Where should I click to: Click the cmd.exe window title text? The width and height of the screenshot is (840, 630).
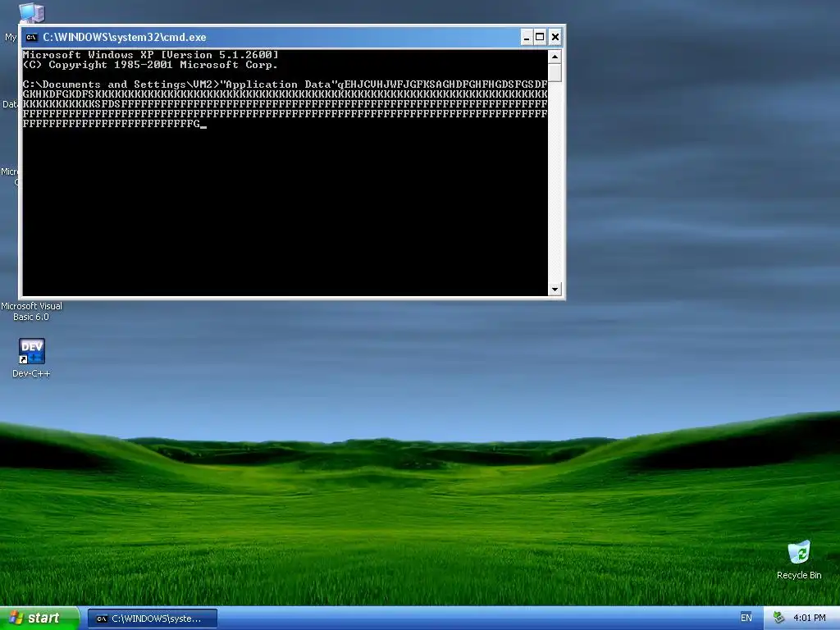tap(125, 37)
